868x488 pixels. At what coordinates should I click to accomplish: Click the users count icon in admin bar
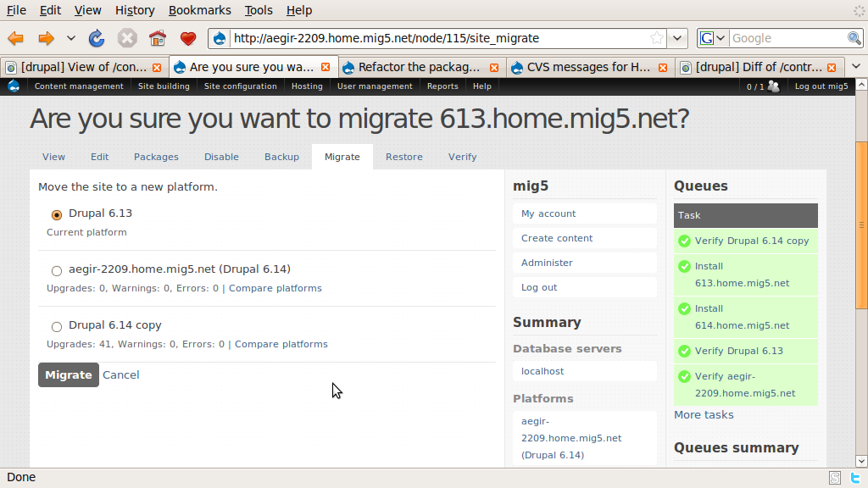pyautogui.click(x=774, y=86)
